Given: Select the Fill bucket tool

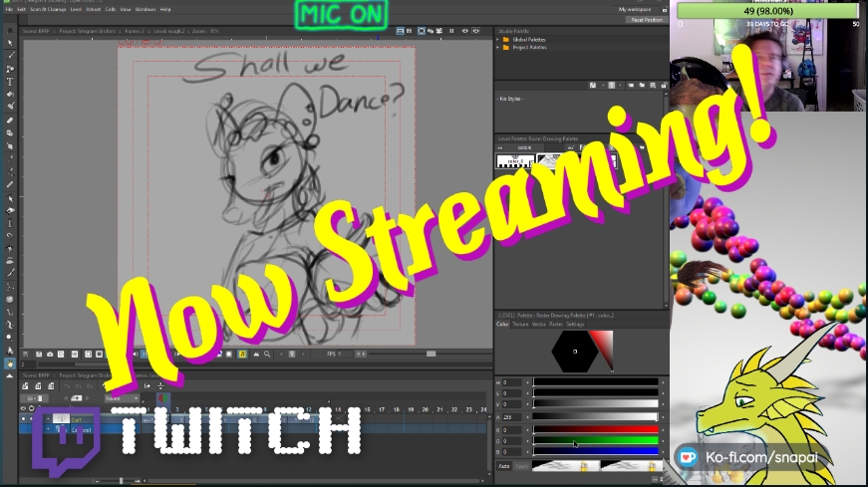Looking at the screenshot, I should [x=10, y=94].
